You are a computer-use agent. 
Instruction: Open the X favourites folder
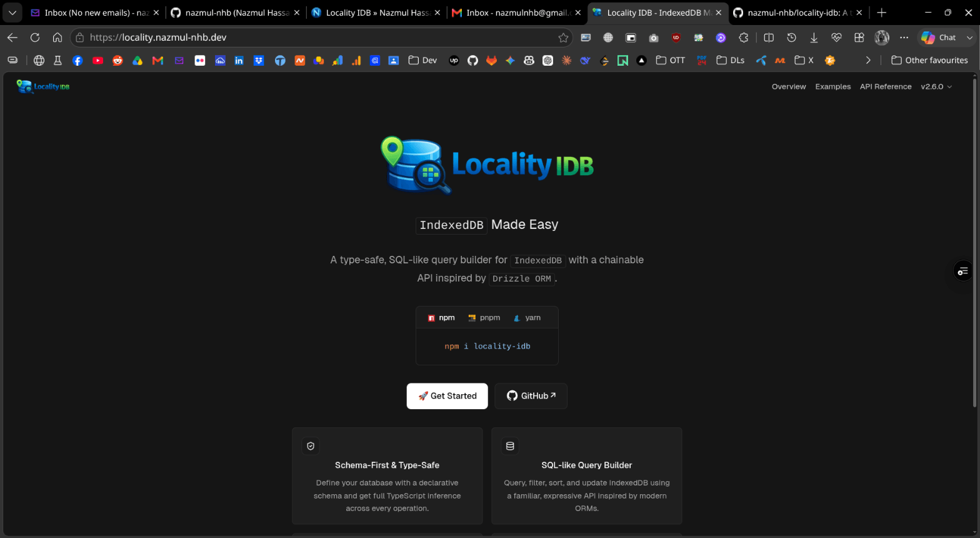coord(804,61)
